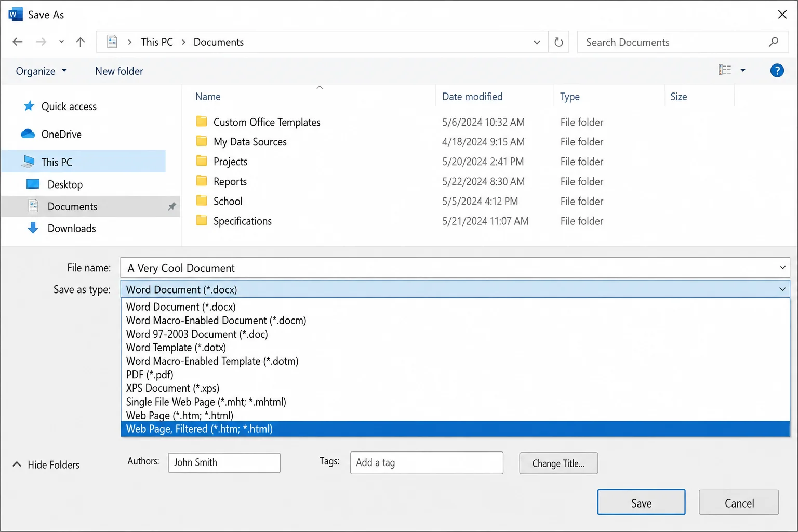Select the Specifications folder icon
The height and width of the screenshot is (532, 798).
pos(202,220)
